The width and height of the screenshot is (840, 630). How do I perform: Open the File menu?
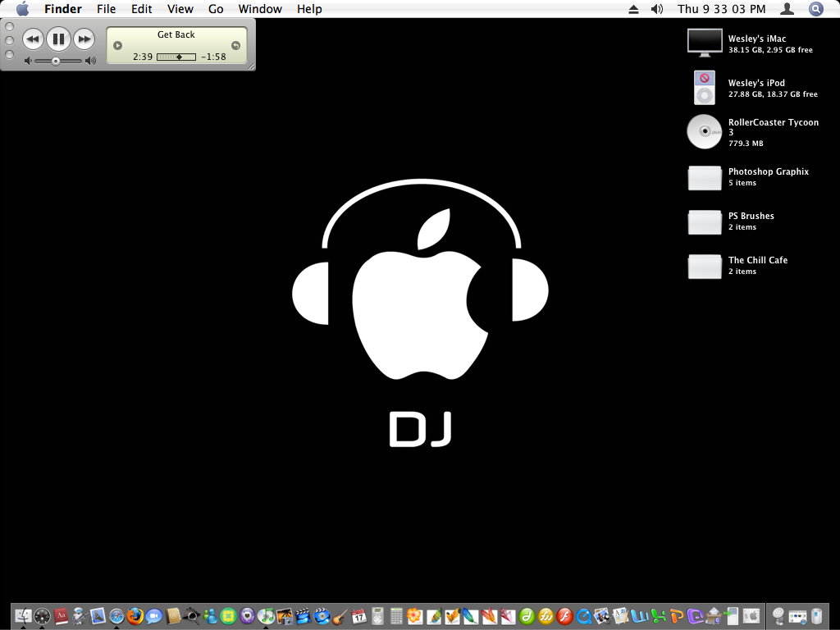pyautogui.click(x=106, y=9)
